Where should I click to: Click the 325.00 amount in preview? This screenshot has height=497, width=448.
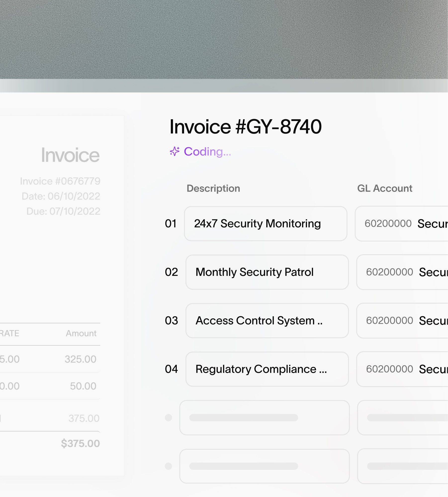pyautogui.click(x=81, y=359)
